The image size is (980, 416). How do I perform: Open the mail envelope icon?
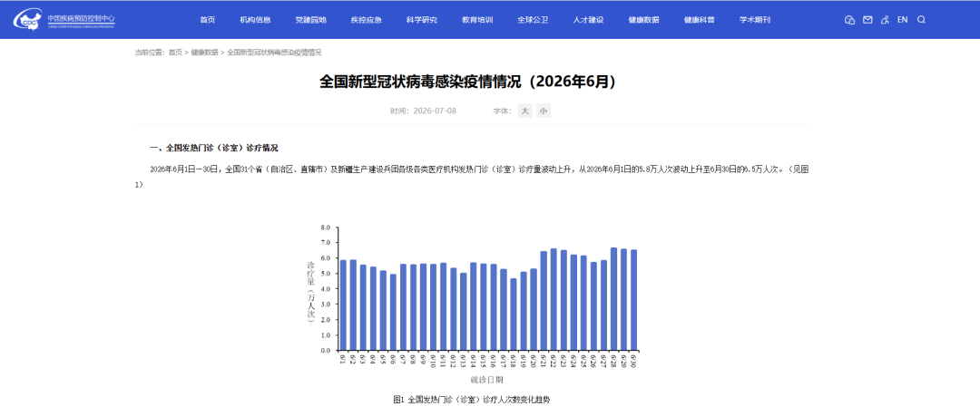click(x=867, y=20)
